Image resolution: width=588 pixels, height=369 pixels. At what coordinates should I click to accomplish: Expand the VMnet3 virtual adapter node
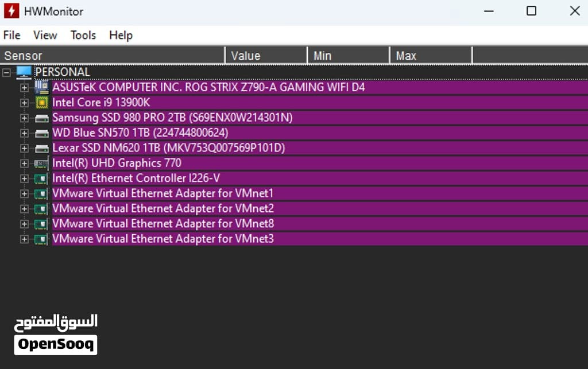click(x=24, y=239)
